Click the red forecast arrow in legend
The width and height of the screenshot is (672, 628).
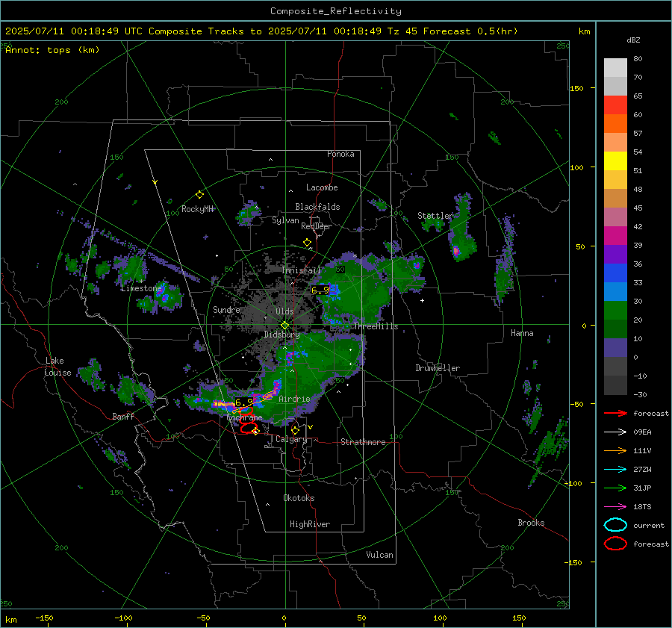point(615,413)
